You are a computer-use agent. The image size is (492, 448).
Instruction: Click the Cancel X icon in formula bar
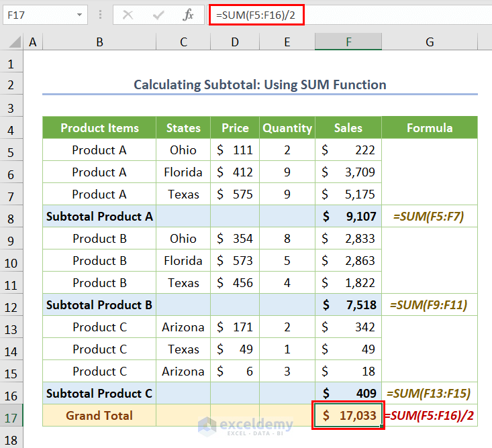click(x=128, y=15)
